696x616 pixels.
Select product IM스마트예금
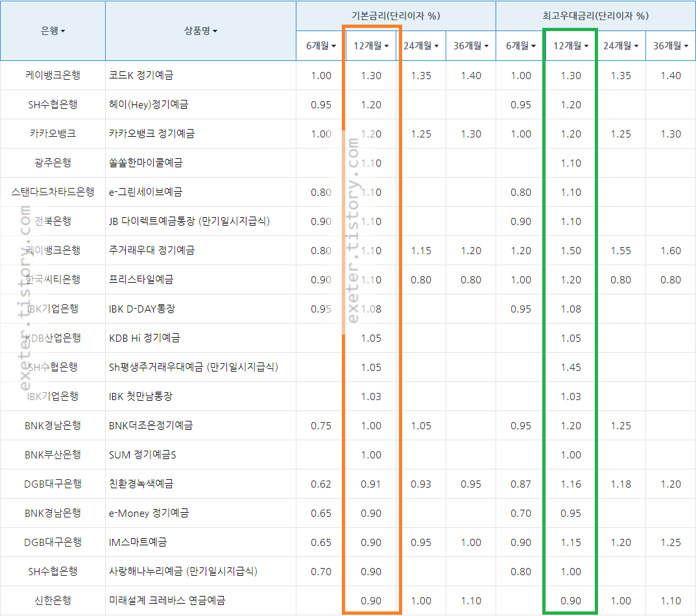coord(138,542)
